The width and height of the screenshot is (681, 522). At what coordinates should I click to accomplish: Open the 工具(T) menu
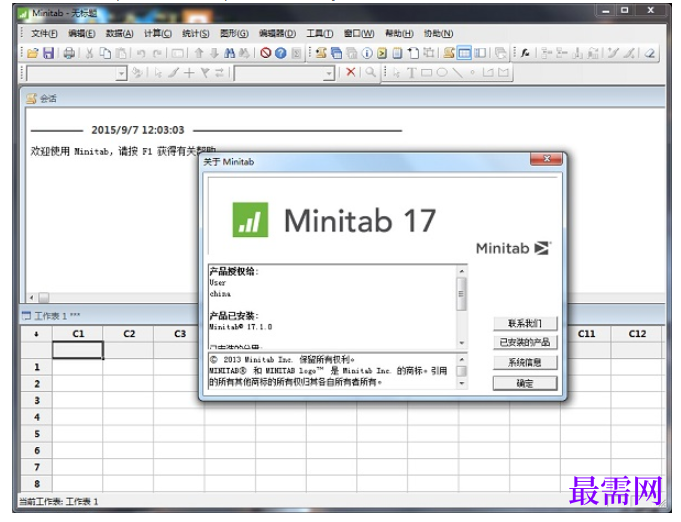click(x=320, y=33)
